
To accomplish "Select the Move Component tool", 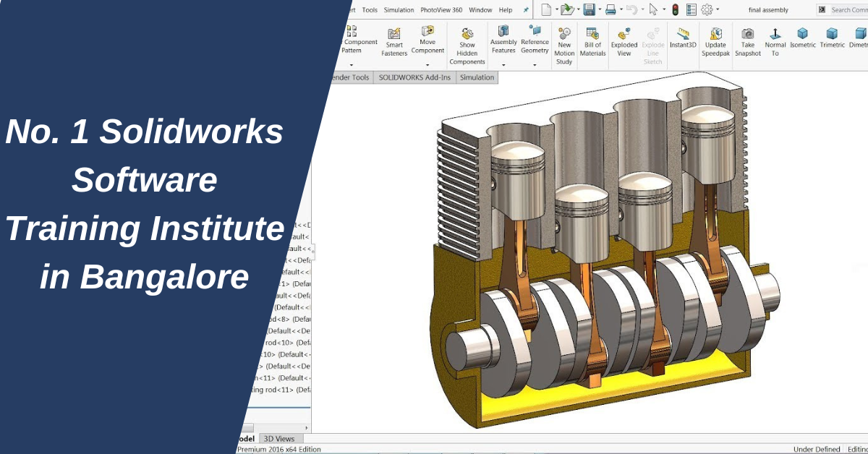I will pyautogui.click(x=427, y=40).
